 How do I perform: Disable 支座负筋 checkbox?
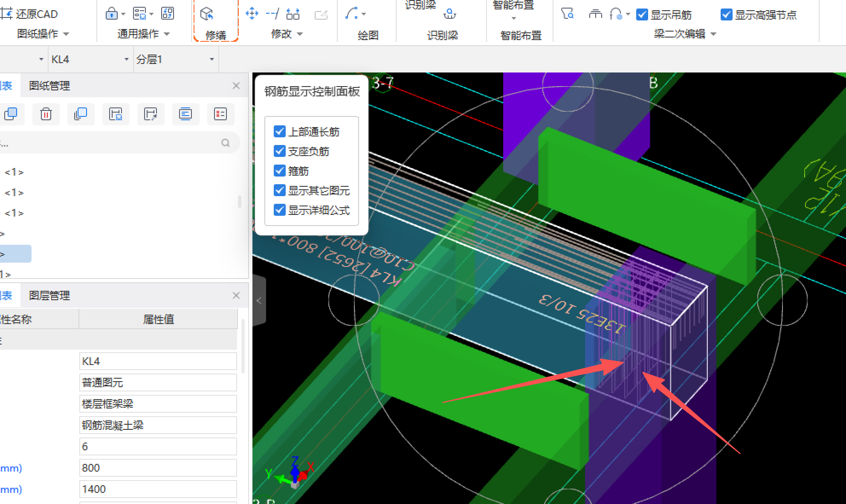click(x=279, y=151)
